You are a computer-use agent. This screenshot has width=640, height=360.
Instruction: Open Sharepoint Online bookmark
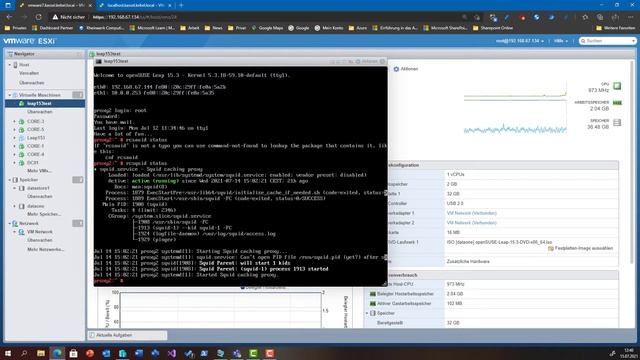(x=493, y=28)
